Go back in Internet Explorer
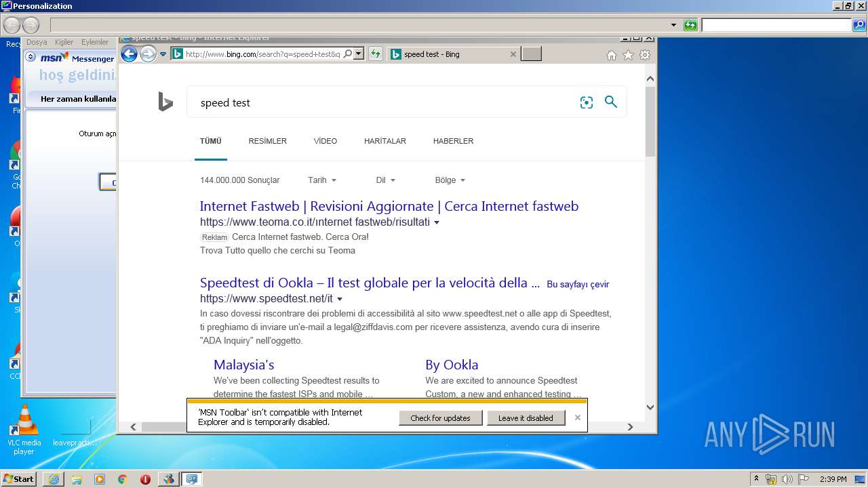 pos(129,54)
